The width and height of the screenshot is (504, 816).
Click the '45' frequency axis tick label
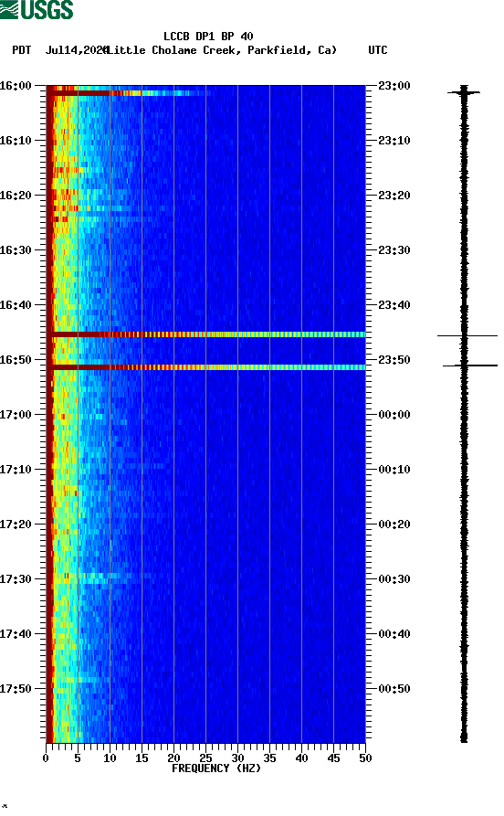tap(333, 758)
